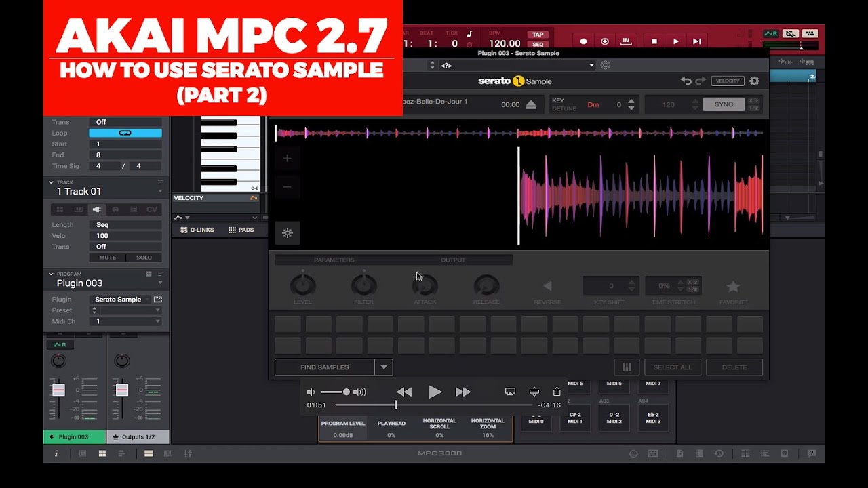Open Track 01 name dropdown

tap(161, 192)
